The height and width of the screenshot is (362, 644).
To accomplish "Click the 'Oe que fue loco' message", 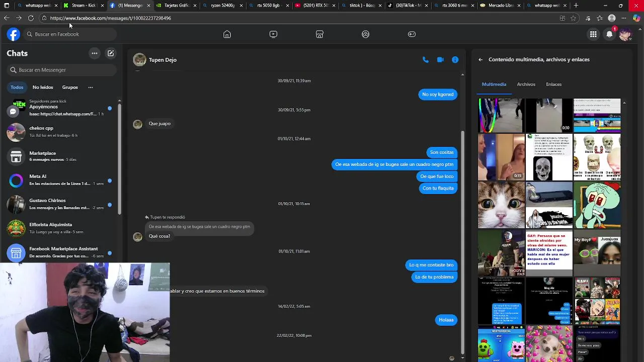I will (437, 176).
